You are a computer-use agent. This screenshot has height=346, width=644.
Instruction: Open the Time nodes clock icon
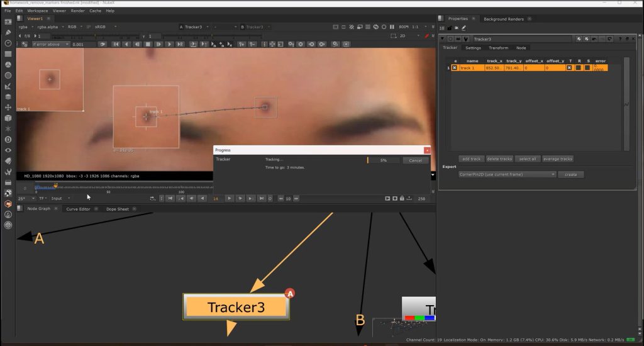coord(8,43)
